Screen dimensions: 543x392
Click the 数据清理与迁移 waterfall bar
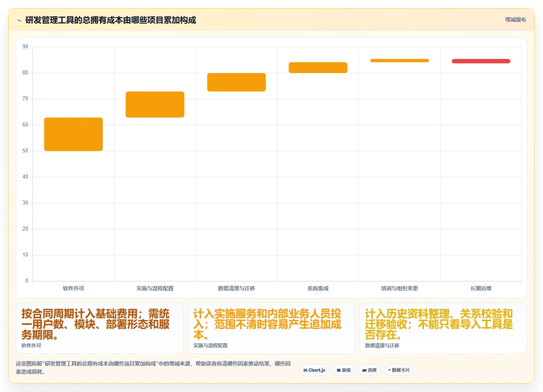(x=237, y=82)
